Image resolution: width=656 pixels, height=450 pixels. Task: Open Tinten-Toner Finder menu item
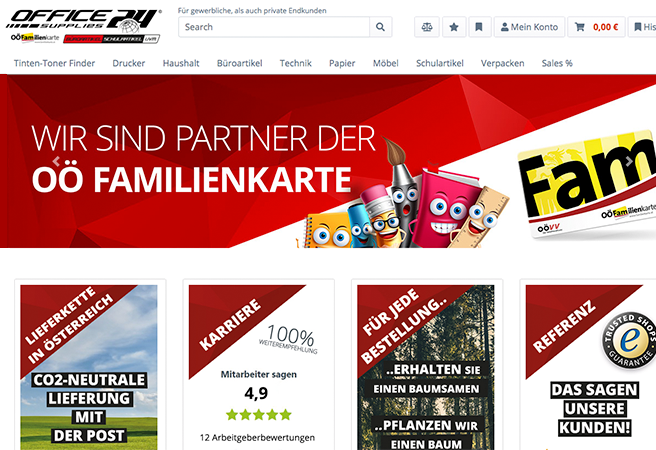(x=54, y=63)
